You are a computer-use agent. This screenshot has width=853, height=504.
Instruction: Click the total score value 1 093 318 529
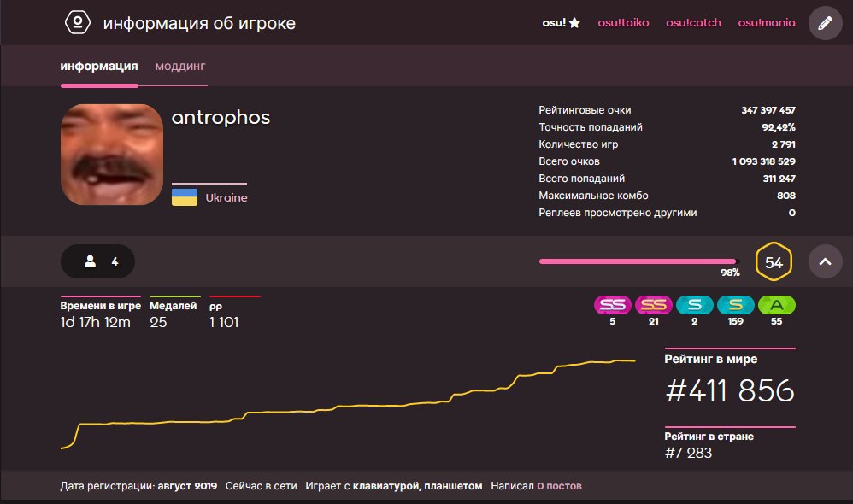764,161
